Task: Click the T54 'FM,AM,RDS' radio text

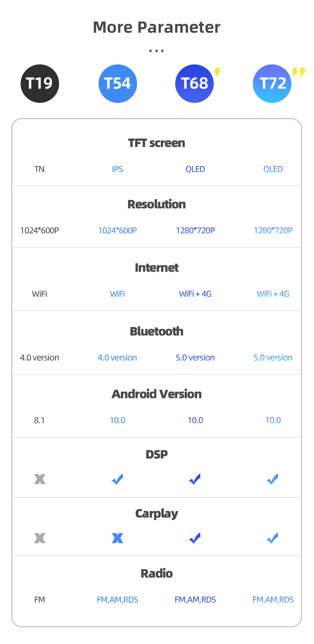Action: tap(117, 600)
